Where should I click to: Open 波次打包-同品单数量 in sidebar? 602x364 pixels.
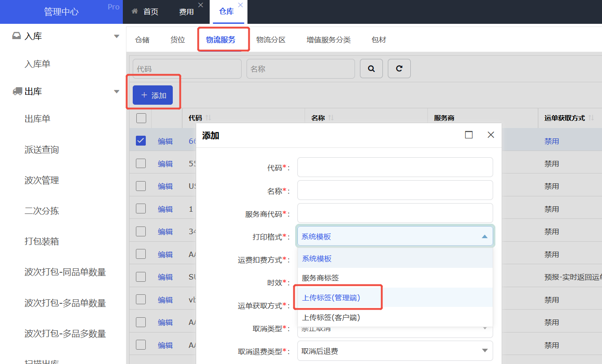(65, 272)
